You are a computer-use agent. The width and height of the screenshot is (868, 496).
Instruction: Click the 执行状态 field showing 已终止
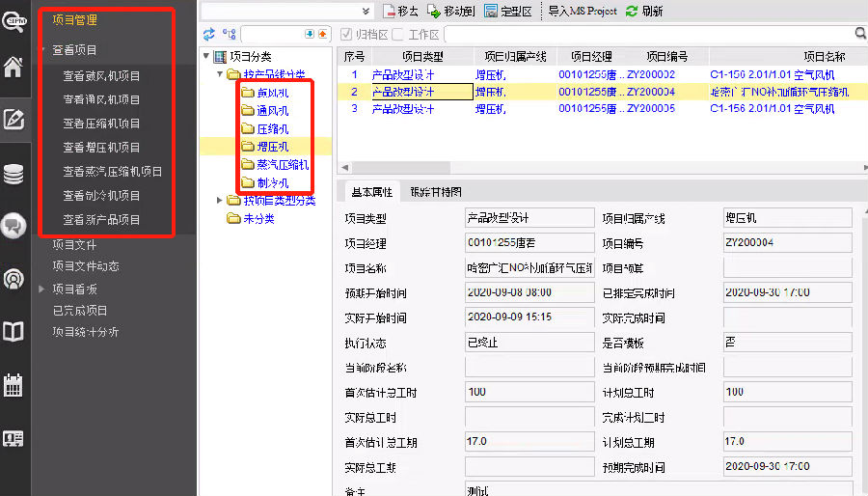pos(529,343)
